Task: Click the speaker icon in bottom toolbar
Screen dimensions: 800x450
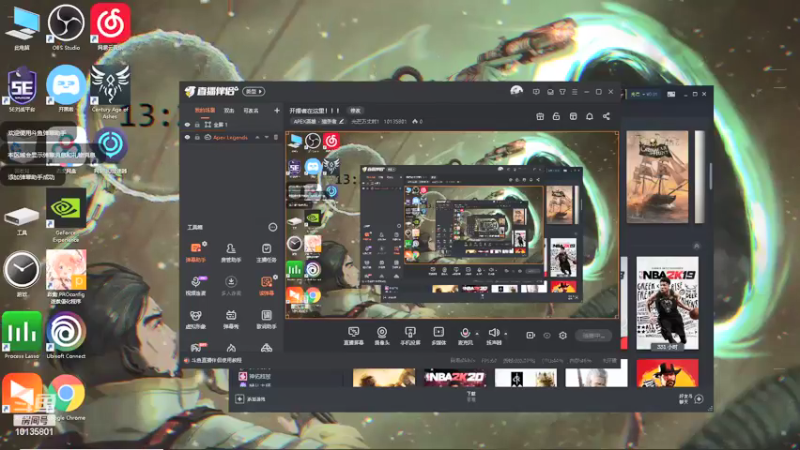Action: pos(493,333)
